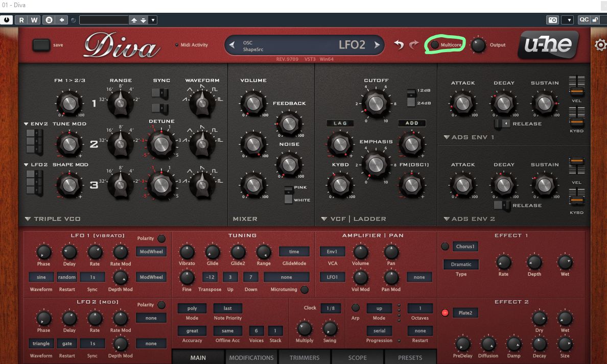Switch to the PRESETS tab
This screenshot has width=607, height=364.
pyautogui.click(x=410, y=357)
